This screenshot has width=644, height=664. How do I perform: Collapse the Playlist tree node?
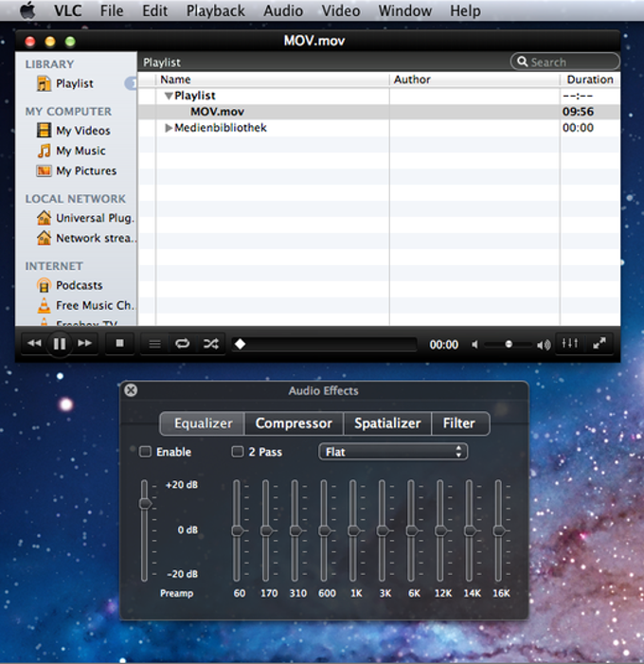click(x=169, y=96)
